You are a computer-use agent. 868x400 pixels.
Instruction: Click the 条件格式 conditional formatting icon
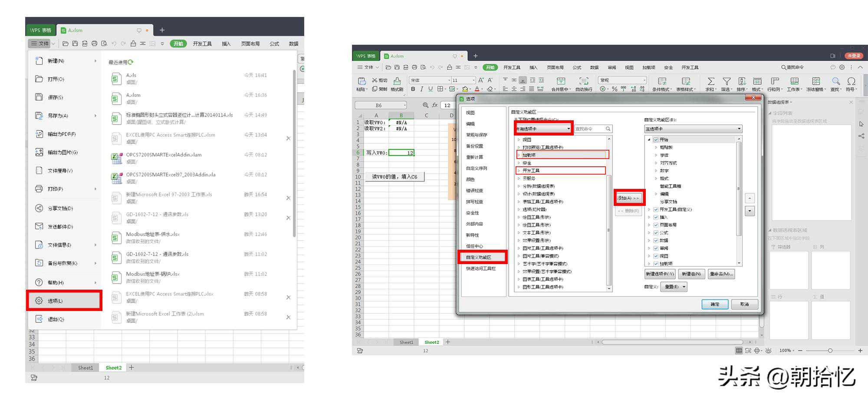[662, 81]
